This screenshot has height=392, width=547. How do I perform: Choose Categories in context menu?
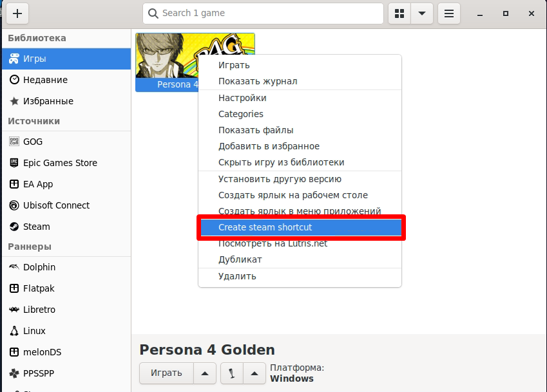tap(300, 114)
